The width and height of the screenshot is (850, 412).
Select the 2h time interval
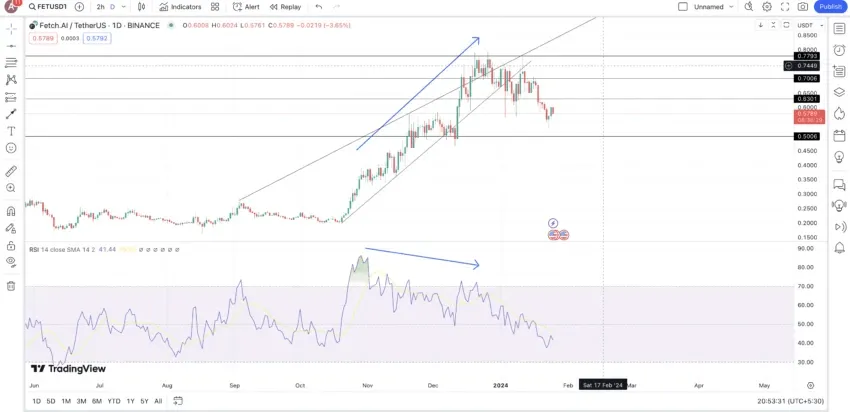pyautogui.click(x=100, y=7)
